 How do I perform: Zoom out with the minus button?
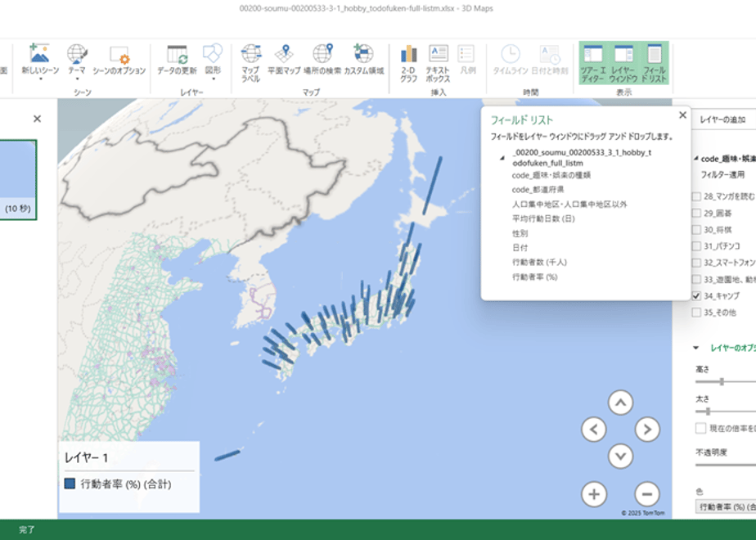tap(647, 494)
